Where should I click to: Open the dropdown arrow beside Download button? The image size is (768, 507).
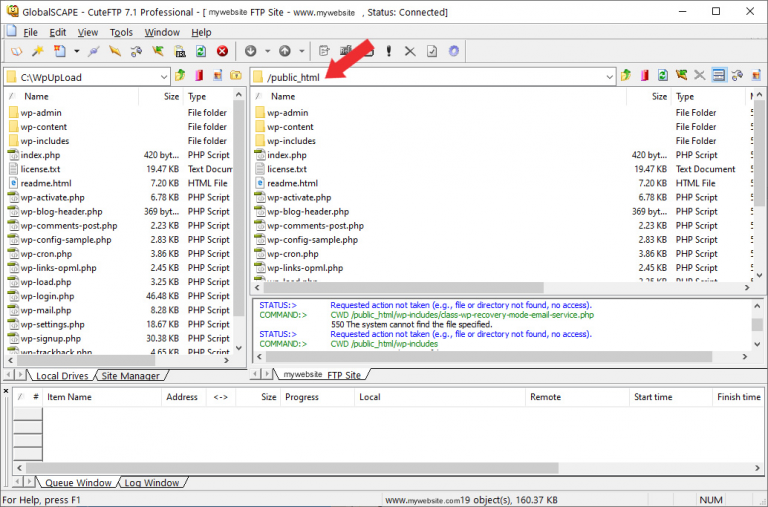pyautogui.click(x=266, y=51)
